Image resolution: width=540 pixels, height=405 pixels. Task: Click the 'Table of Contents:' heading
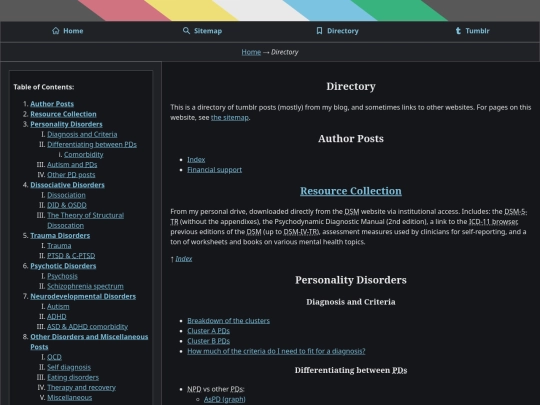pos(44,87)
